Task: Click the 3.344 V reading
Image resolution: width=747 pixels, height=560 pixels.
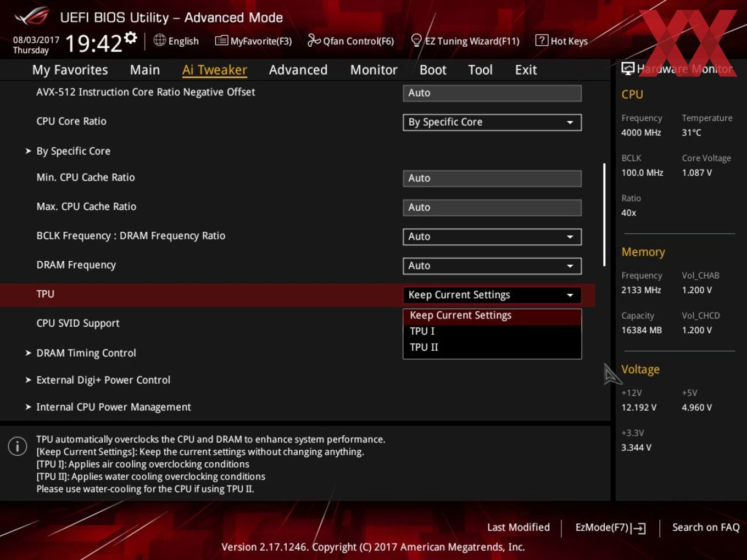Action: 636,447
